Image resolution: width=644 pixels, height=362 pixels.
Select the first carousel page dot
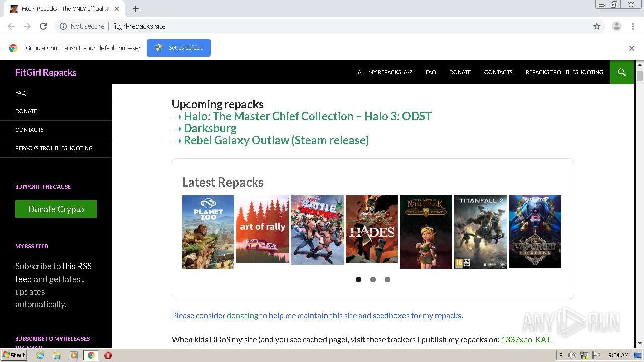click(358, 280)
